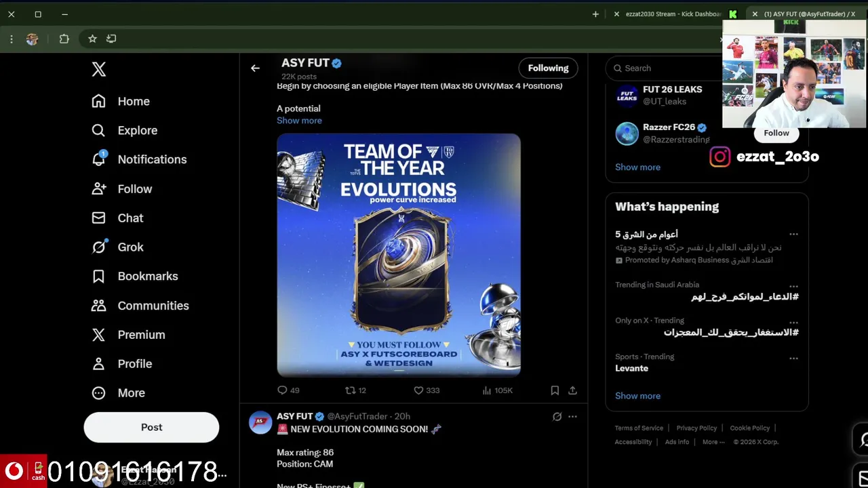Bookmark the Evolutions tweet

555,390
